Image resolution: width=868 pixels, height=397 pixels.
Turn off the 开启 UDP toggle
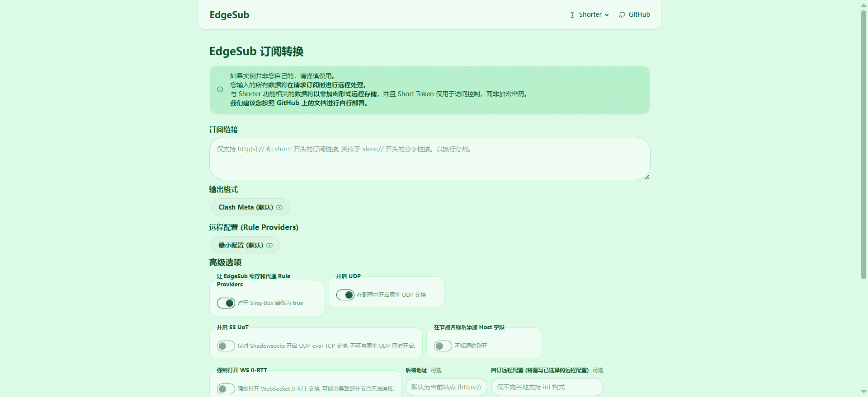(x=345, y=295)
